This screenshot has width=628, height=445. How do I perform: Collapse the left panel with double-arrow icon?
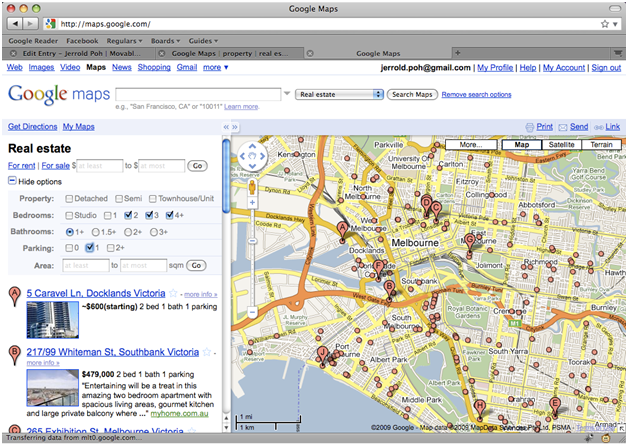(225, 128)
